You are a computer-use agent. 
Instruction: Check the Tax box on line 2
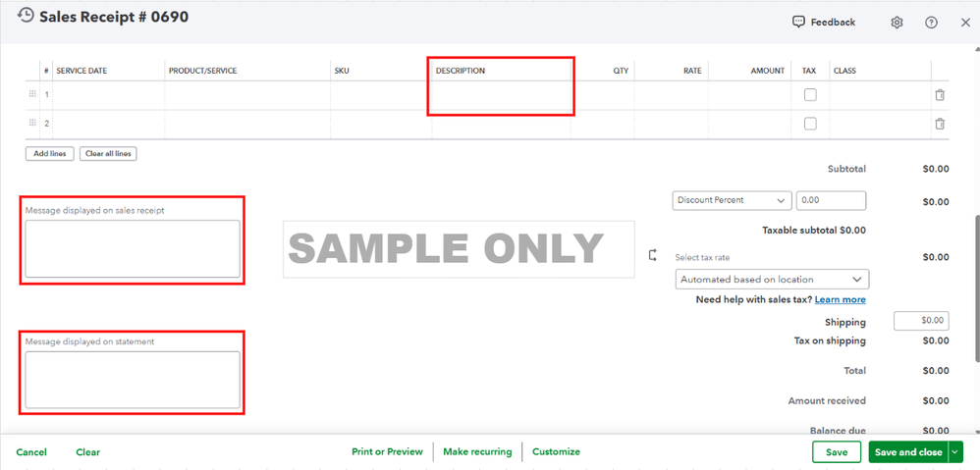(x=810, y=124)
